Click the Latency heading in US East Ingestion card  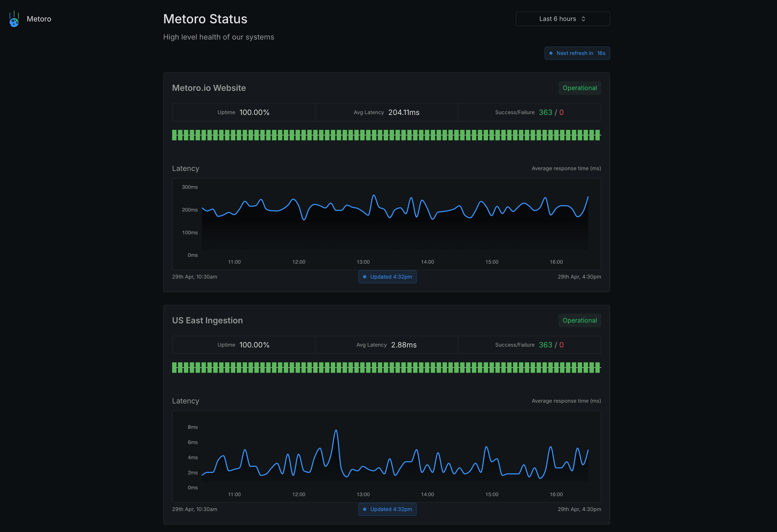(x=185, y=401)
